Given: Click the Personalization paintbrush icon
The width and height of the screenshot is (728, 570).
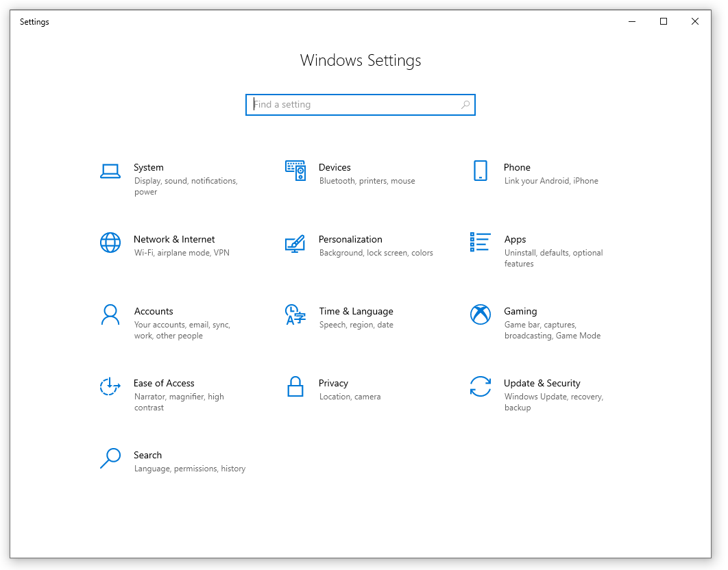Looking at the screenshot, I should point(295,243).
